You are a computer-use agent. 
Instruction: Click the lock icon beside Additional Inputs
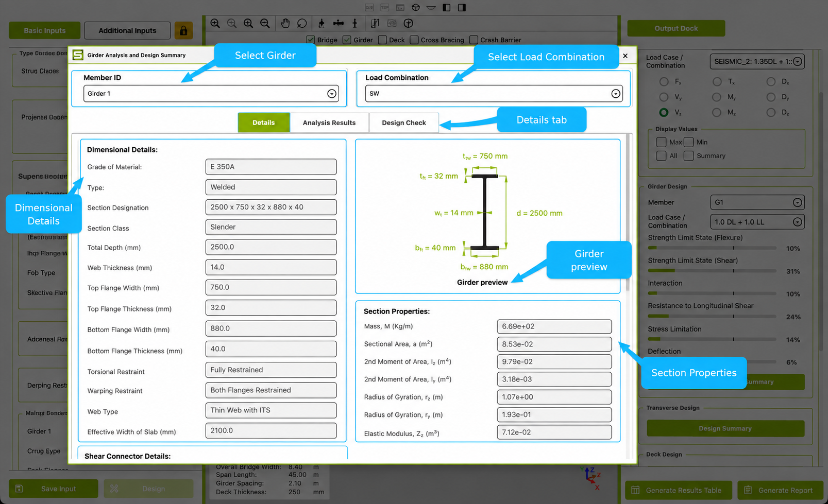(183, 30)
